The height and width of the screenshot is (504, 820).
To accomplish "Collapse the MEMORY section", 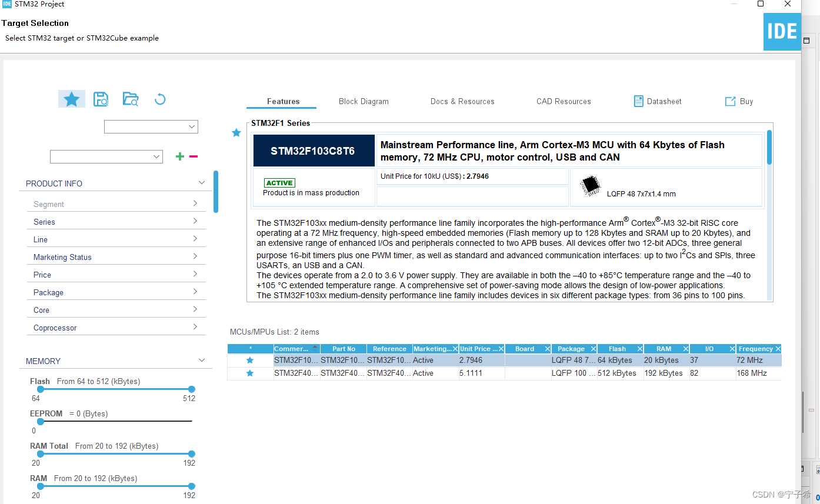I will (x=202, y=361).
